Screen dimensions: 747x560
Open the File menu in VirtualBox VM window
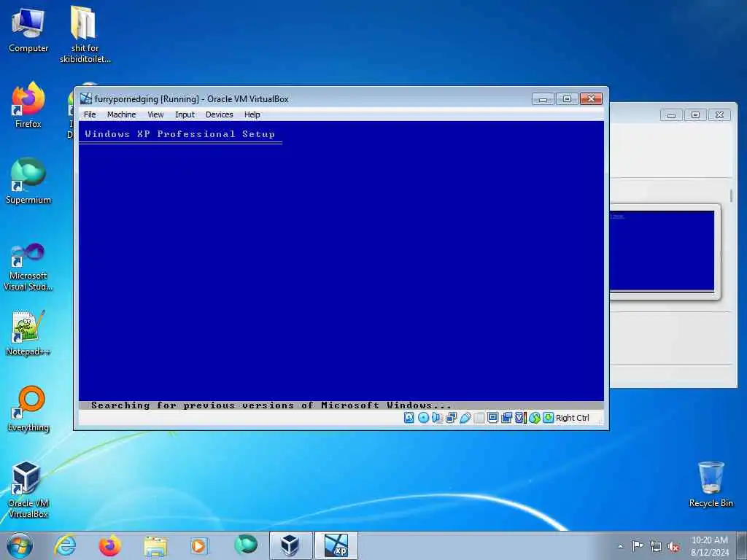pos(90,114)
